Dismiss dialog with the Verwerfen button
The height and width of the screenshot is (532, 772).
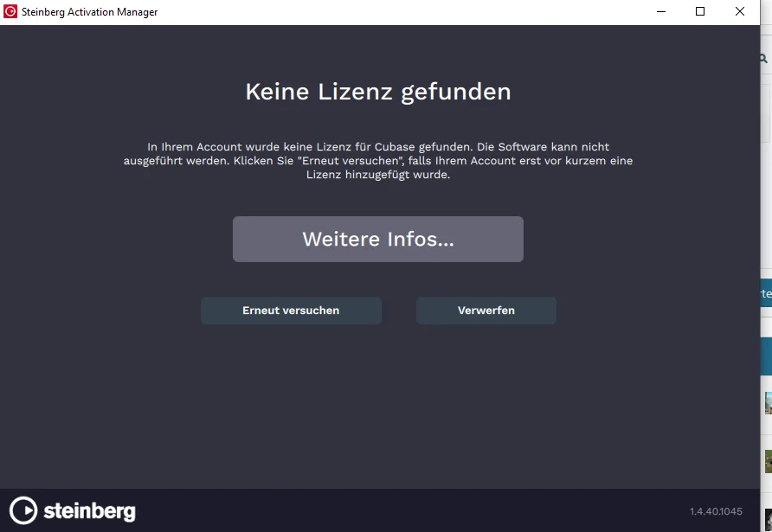tap(486, 311)
